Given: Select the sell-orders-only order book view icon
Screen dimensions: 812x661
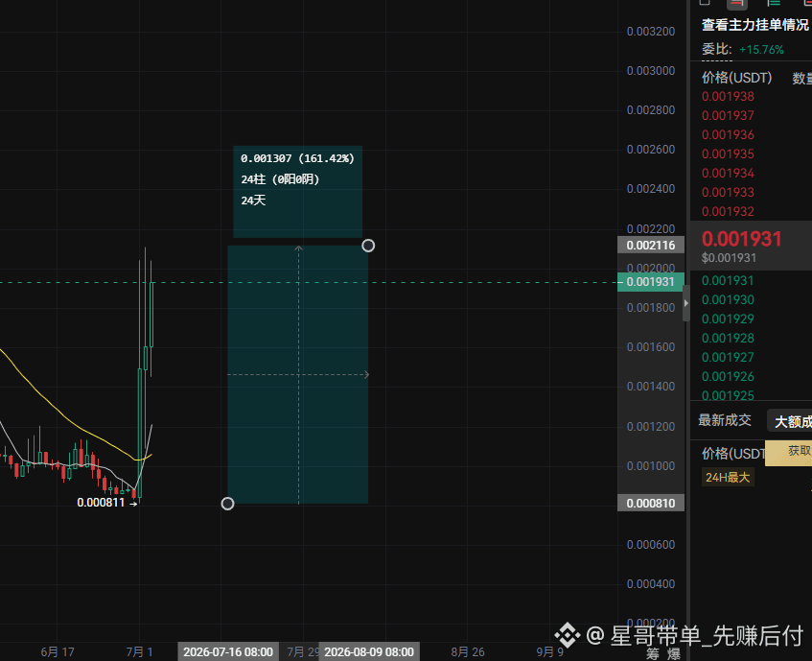Looking at the screenshot, I should point(737,3).
